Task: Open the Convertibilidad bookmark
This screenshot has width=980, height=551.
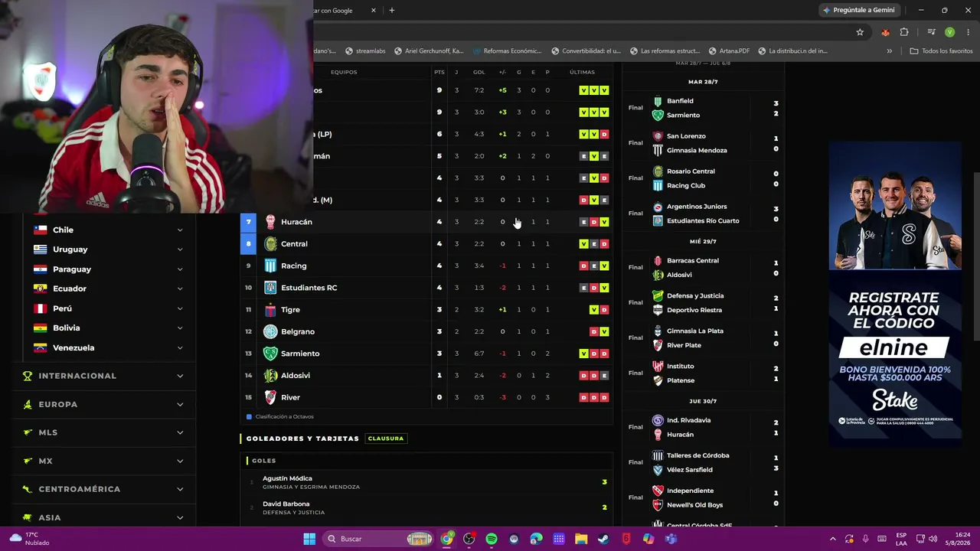Action: (586, 51)
